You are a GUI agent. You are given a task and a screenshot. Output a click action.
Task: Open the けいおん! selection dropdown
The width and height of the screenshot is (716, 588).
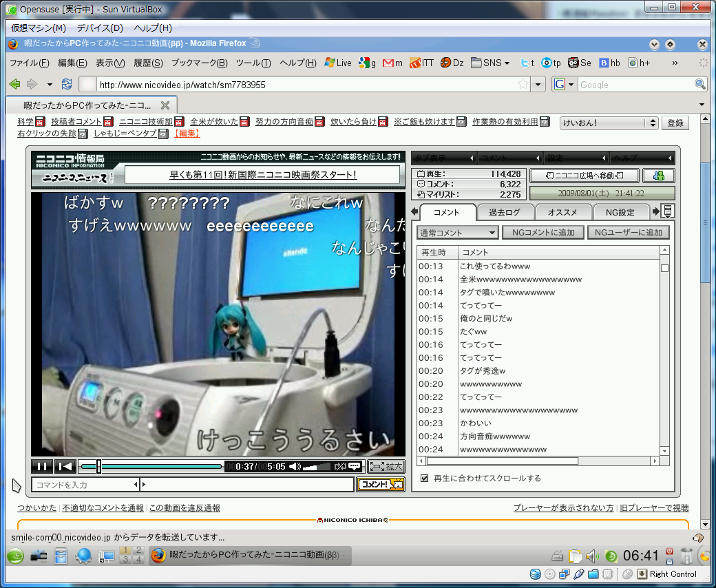609,123
